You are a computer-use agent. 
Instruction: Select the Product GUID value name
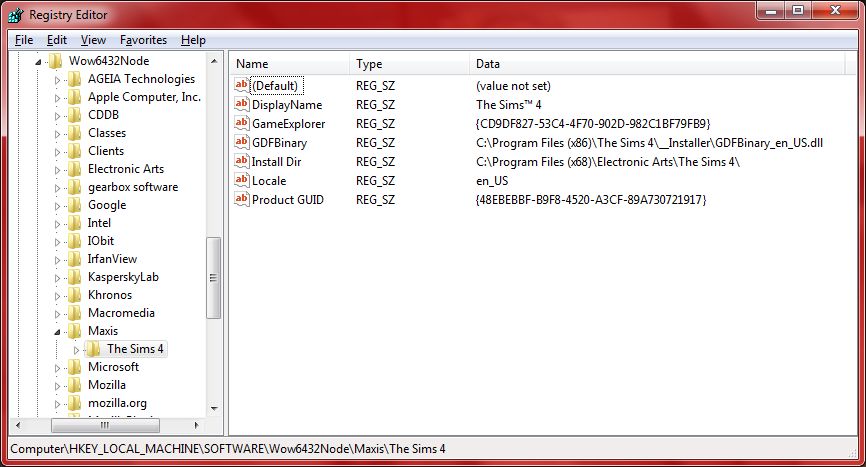coord(288,200)
